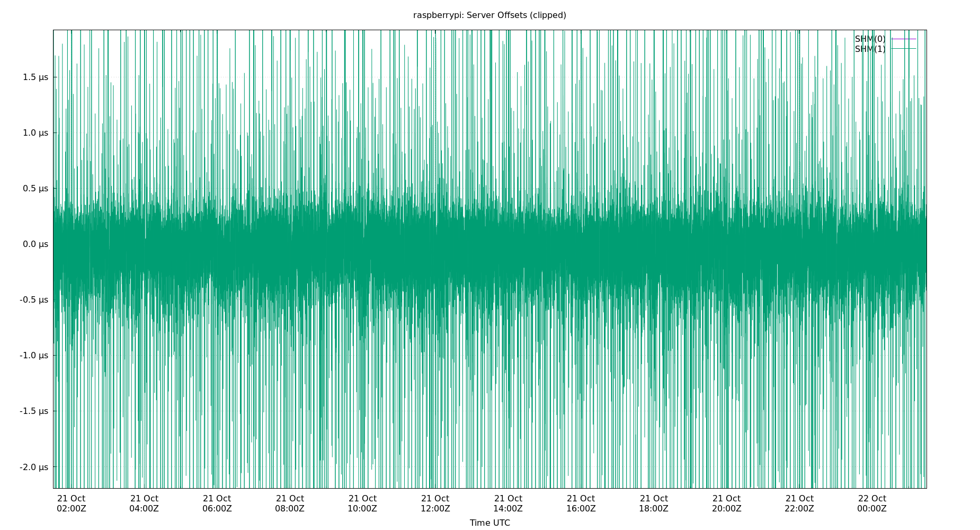Select the SHM(0) legend line sample
Screen dimensions: 980x530
[x=903, y=39]
